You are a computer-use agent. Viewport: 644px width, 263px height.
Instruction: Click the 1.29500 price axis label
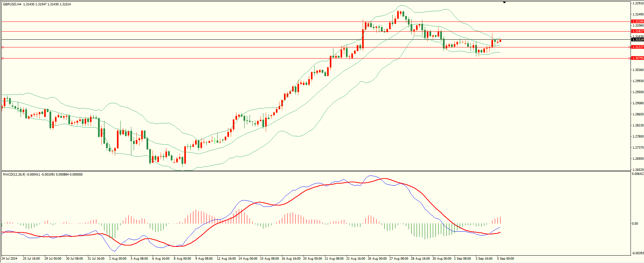pyautogui.click(x=638, y=92)
